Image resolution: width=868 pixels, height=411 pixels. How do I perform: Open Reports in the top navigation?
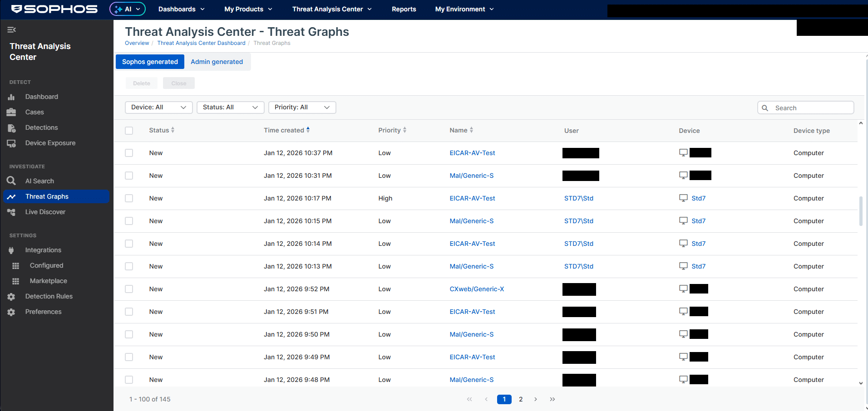click(404, 9)
